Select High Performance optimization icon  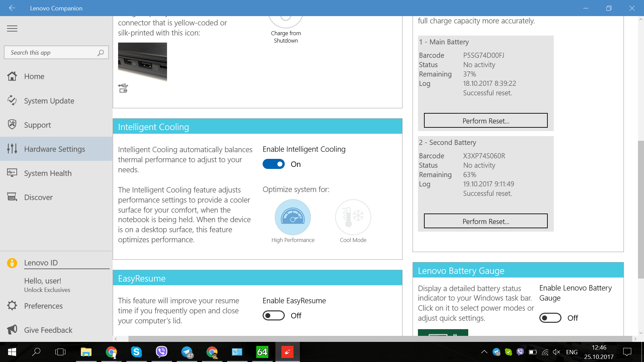point(292,217)
